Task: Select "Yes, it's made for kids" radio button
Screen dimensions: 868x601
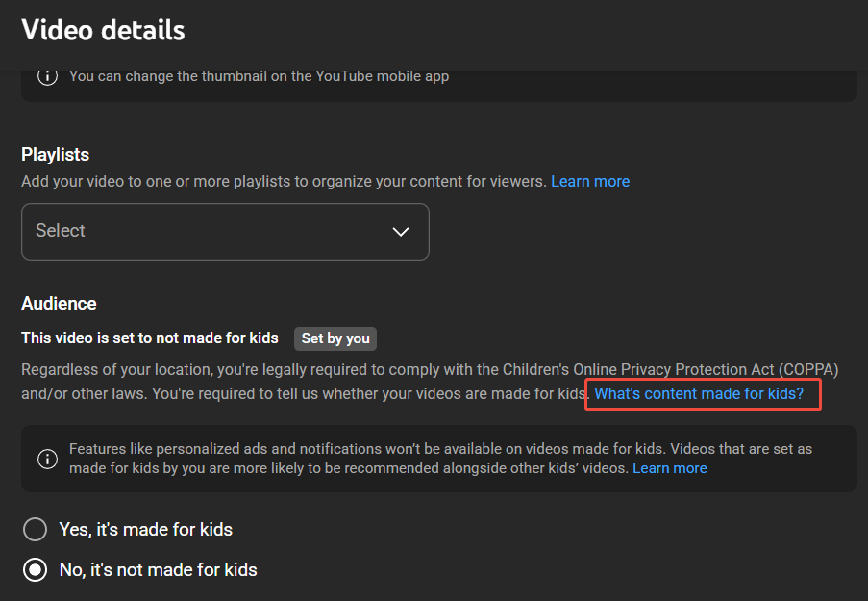Action: coord(36,530)
